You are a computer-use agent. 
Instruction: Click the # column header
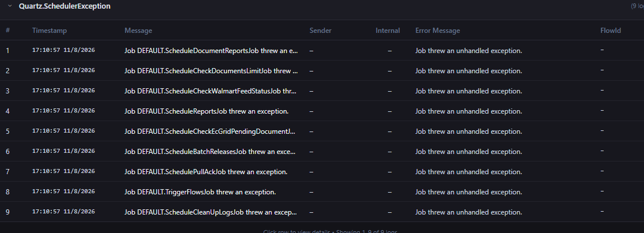pos(8,31)
